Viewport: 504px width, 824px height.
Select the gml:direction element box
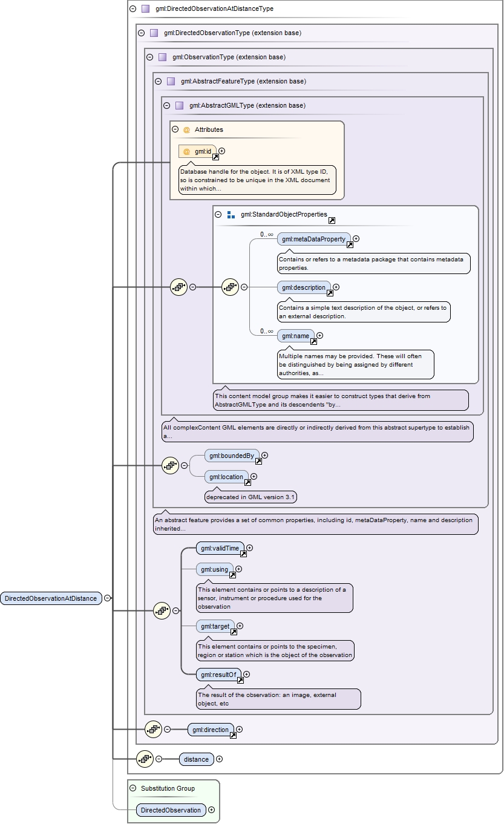[x=211, y=730]
